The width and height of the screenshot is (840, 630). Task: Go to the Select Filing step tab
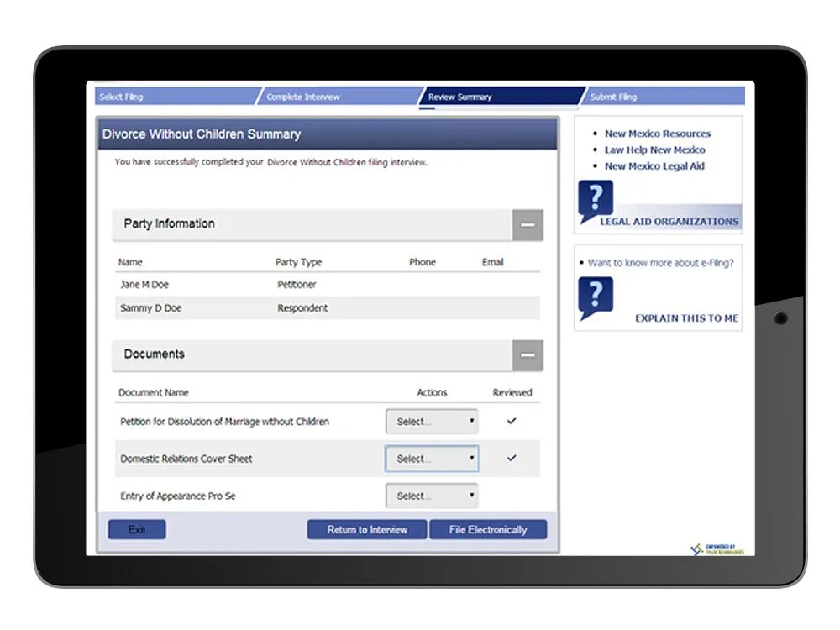click(x=172, y=97)
